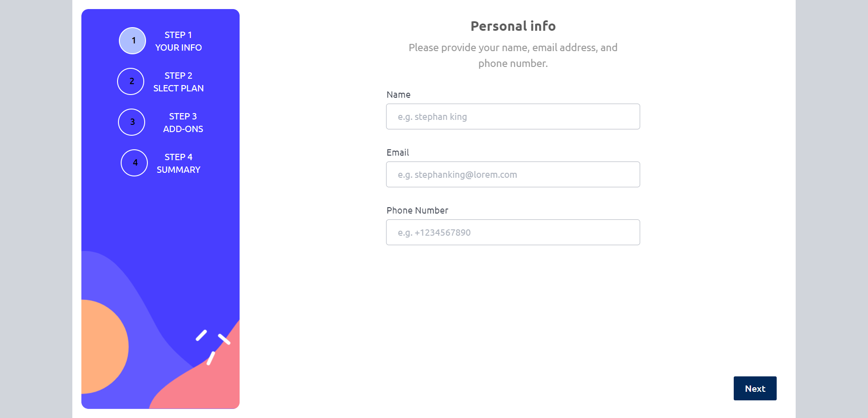Screen dimensions: 868x418
Task: Click the Name field label
Action: (x=399, y=95)
